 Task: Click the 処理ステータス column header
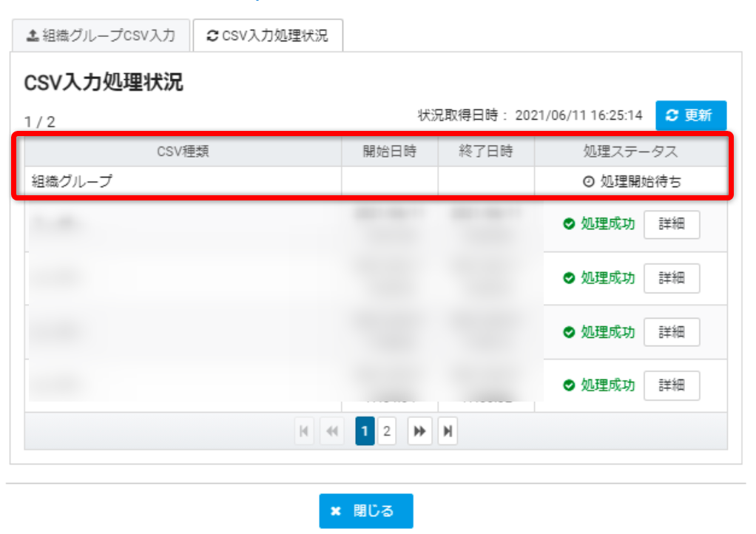point(630,152)
